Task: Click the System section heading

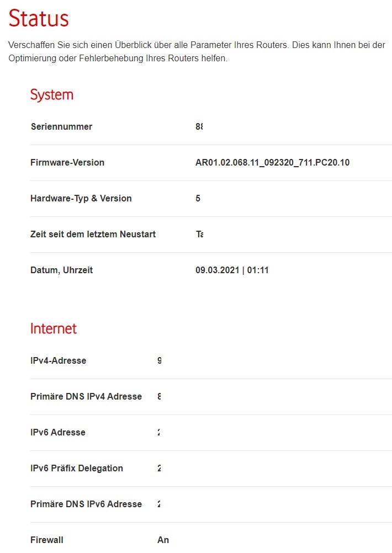Action: coord(52,95)
